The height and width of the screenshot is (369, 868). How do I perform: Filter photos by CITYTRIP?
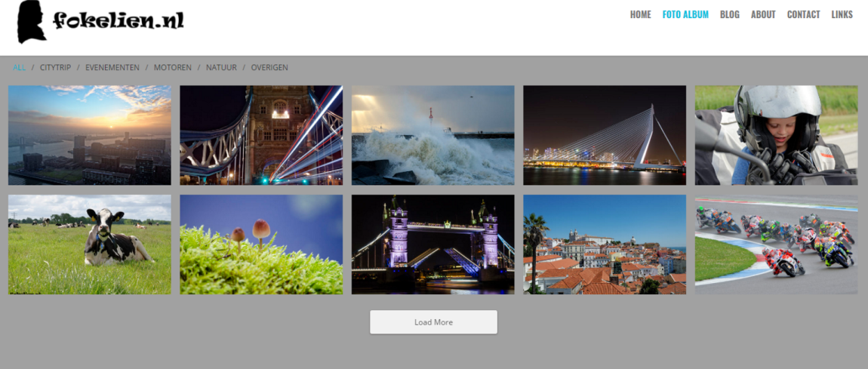pos(55,67)
